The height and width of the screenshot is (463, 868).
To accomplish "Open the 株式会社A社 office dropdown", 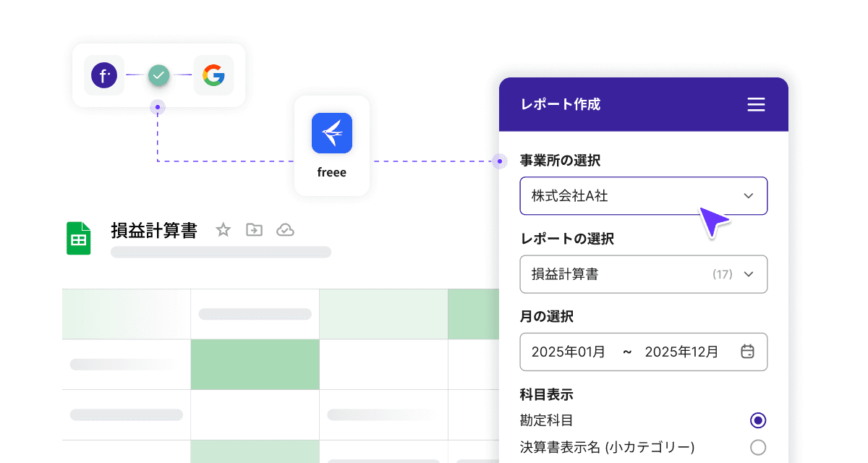I will point(644,196).
